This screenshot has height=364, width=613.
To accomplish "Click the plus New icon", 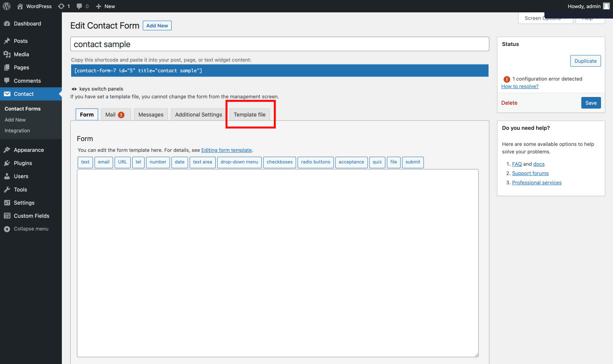I will tap(99, 6).
